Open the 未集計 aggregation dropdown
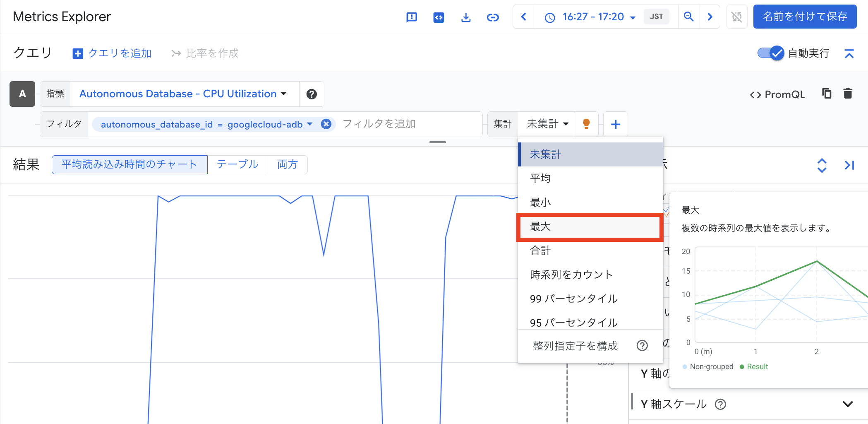This screenshot has width=868, height=424. click(x=546, y=123)
